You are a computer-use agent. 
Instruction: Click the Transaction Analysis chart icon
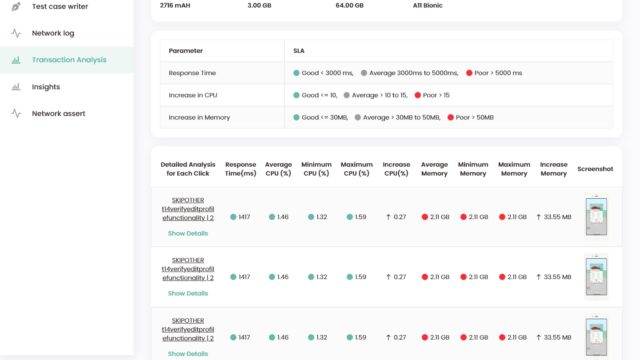pos(16,60)
